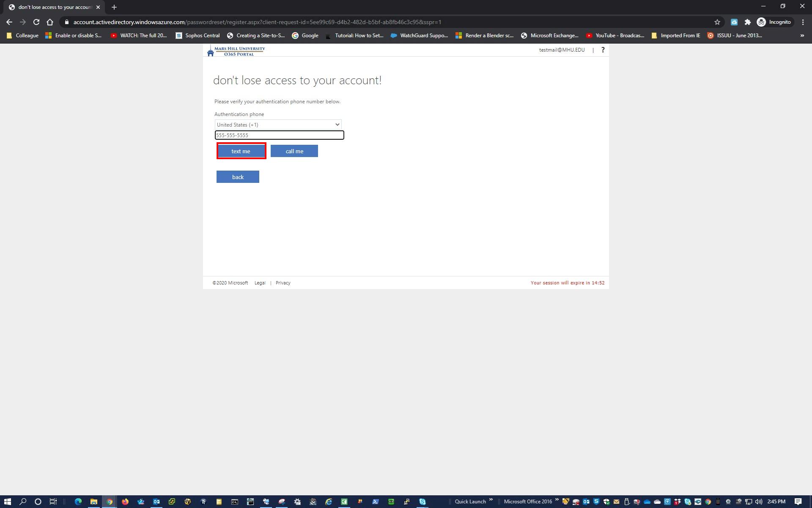This screenshot has width=812, height=508.
Task: Expand the bookmarks overflow chevron
Action: pyautogui.click(x=802, y=36)
